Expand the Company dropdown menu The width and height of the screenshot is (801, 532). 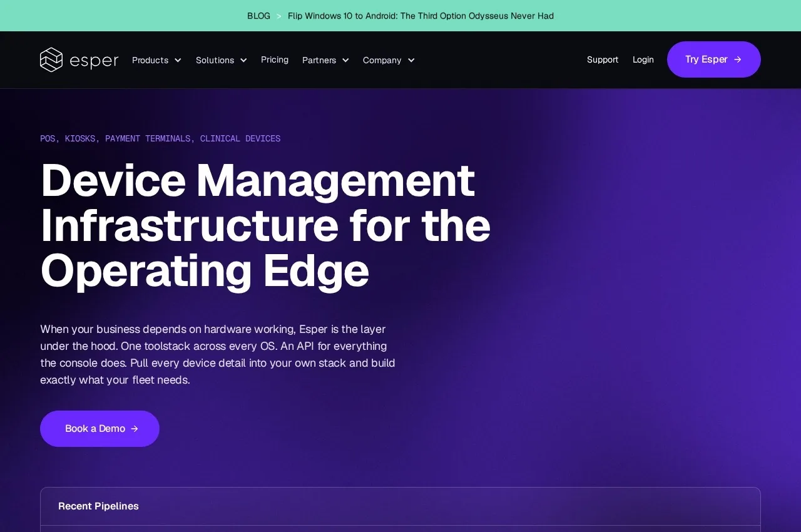pyautogui.click(x=389, y=60)
